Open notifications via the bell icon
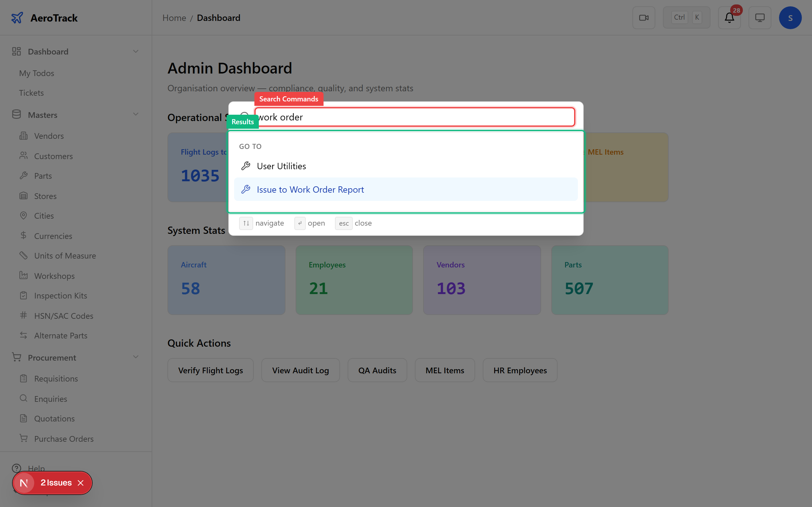The image size is (812, 507). [729, 17]
